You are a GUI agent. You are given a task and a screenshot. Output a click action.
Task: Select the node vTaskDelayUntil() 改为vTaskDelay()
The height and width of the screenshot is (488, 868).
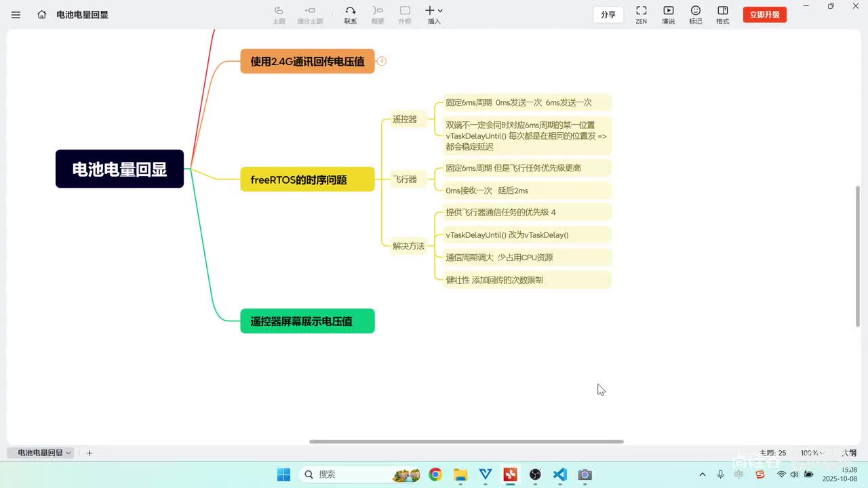coord(527,235)
